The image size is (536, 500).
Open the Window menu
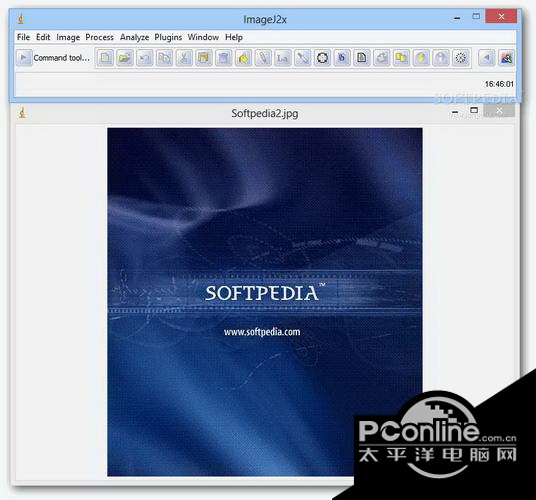203,37
